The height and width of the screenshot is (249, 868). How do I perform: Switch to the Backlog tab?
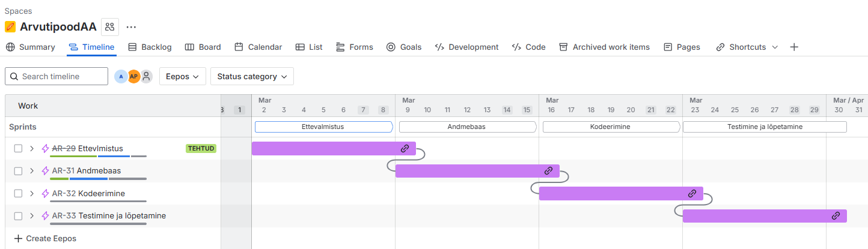click(x=150, y=47)
